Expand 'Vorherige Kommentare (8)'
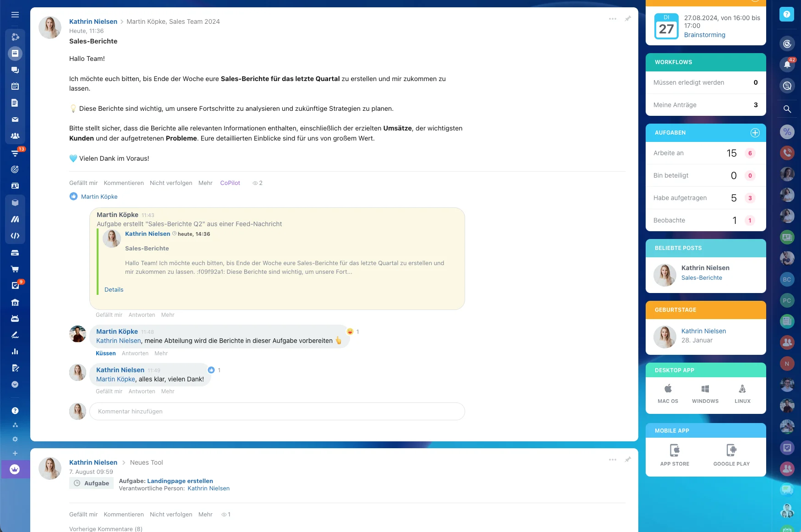The height and width of the screenshot is (532, 801). [105, 528]
